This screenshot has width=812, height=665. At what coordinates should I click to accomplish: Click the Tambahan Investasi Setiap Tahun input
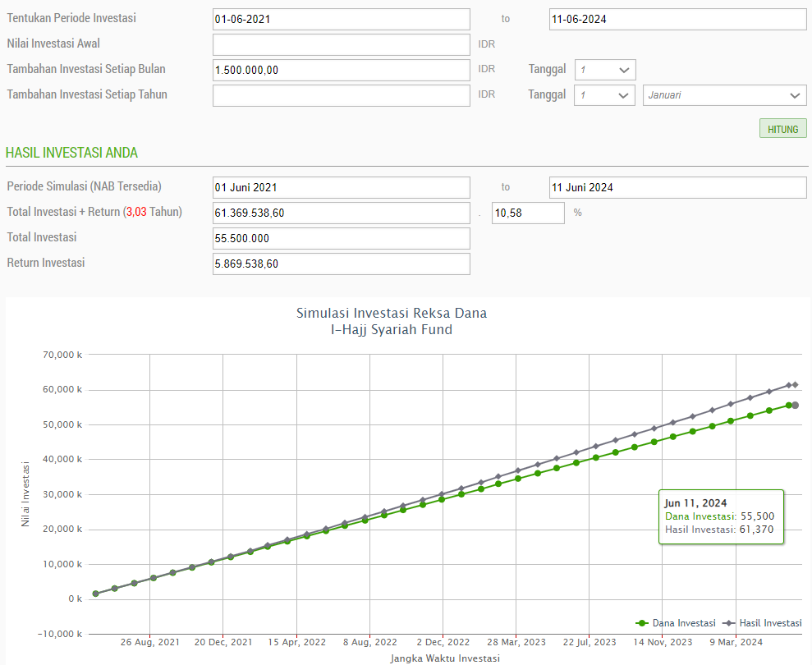tap(342, 95)
